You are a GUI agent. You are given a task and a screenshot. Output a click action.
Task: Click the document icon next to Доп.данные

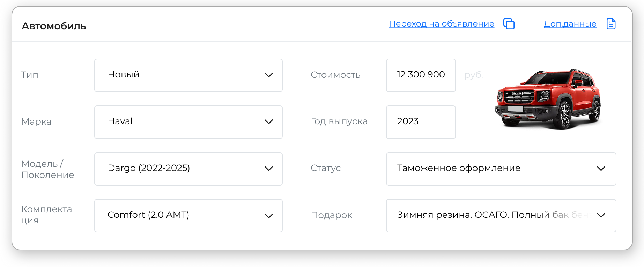(611, 24)
